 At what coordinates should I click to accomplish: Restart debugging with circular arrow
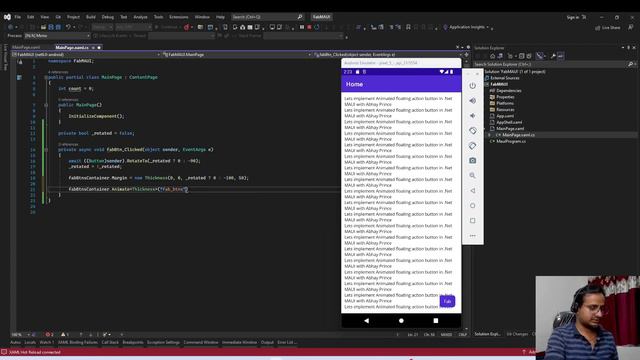317,27
